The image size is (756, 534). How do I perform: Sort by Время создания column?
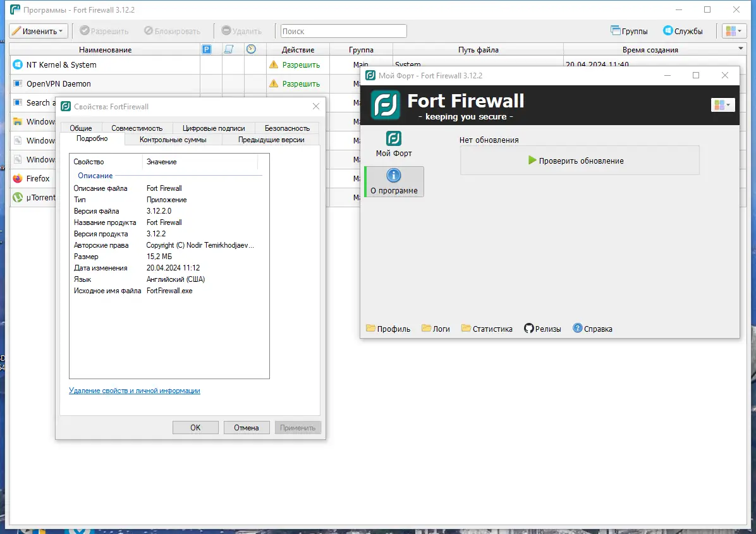[650, 50]
